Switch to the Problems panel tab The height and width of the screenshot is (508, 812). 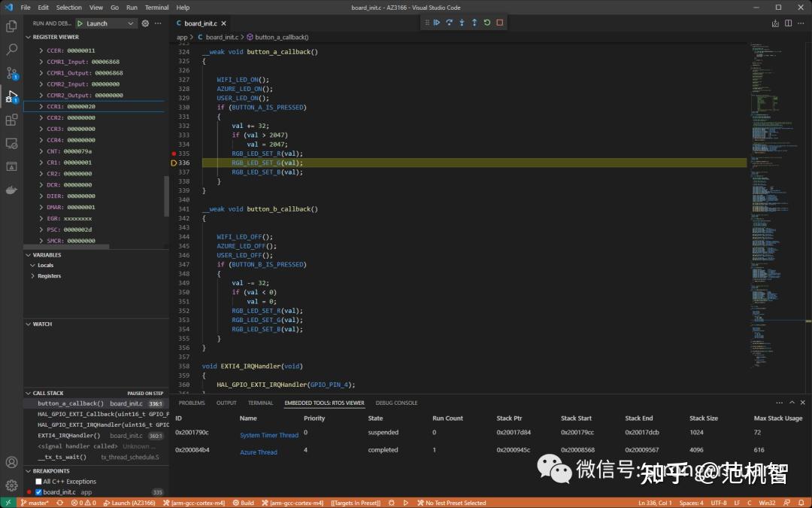[192, 403]
